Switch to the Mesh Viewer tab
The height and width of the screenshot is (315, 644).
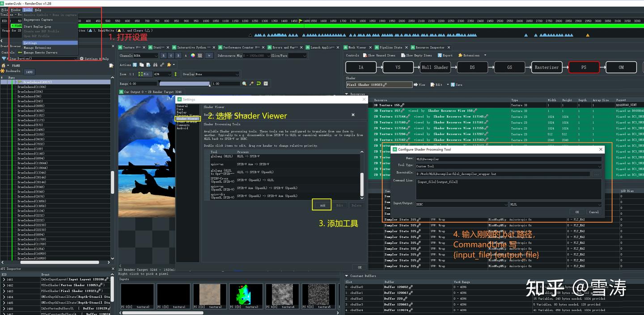pyautogui.click(x=357, y=47)
